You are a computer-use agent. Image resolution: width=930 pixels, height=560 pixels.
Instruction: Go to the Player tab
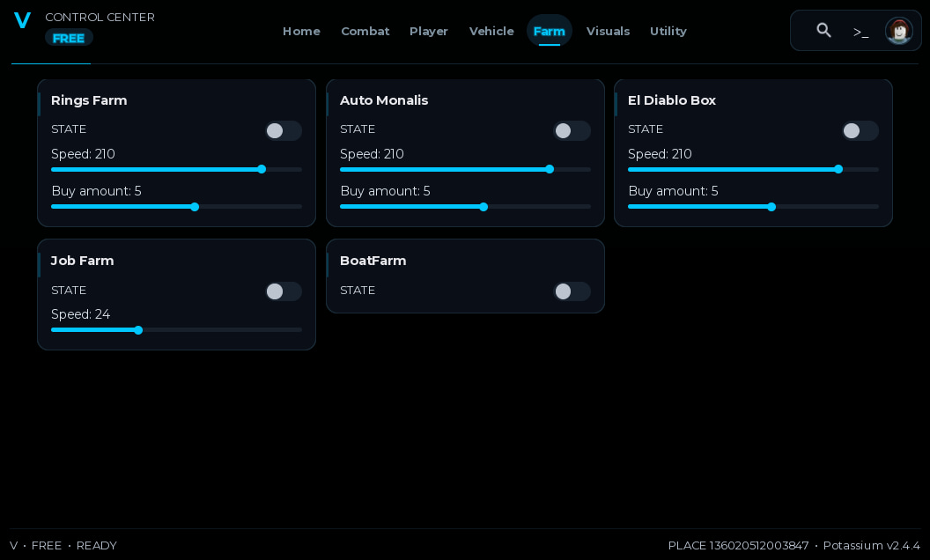429,31
